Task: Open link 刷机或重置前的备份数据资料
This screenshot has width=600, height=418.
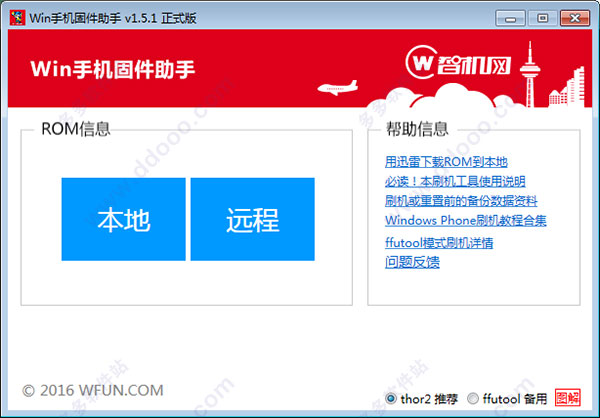Action: pyautogui.click(x=461, y=201)
